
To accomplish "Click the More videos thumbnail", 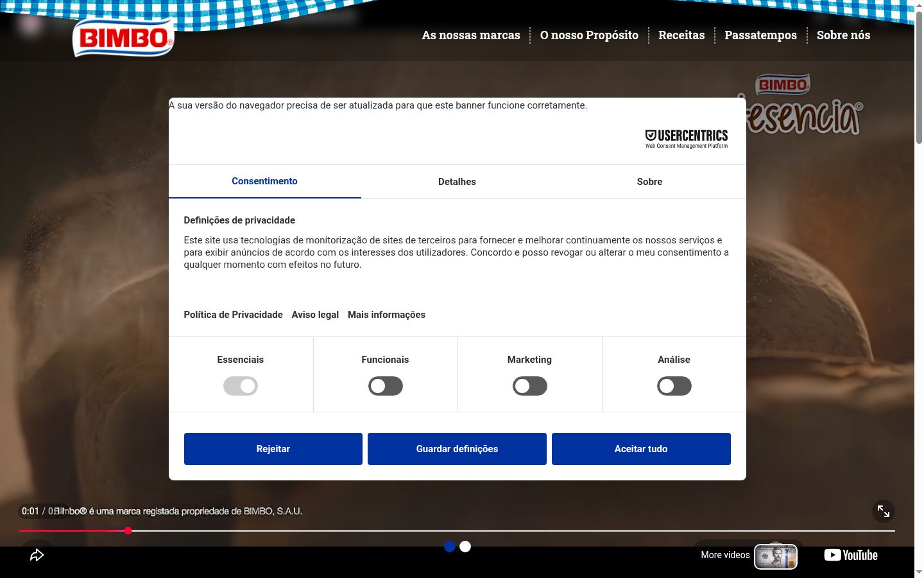I will point(776,556).
